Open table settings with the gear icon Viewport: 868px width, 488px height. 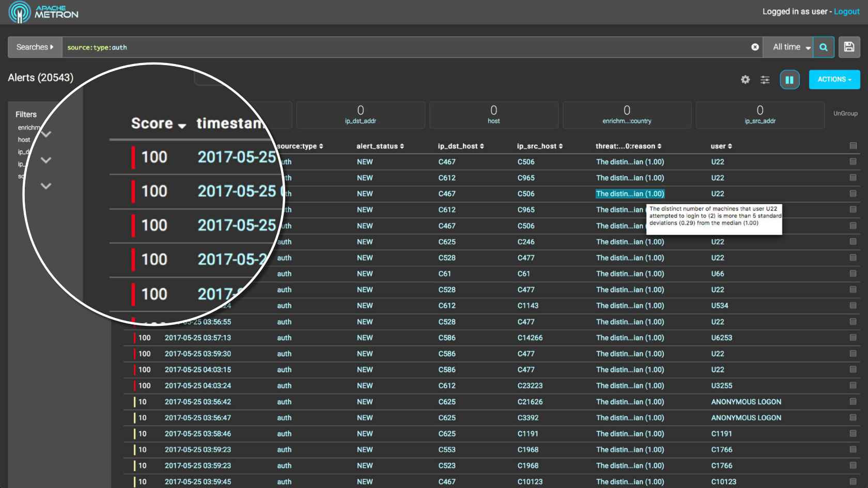tap(745, 80)
